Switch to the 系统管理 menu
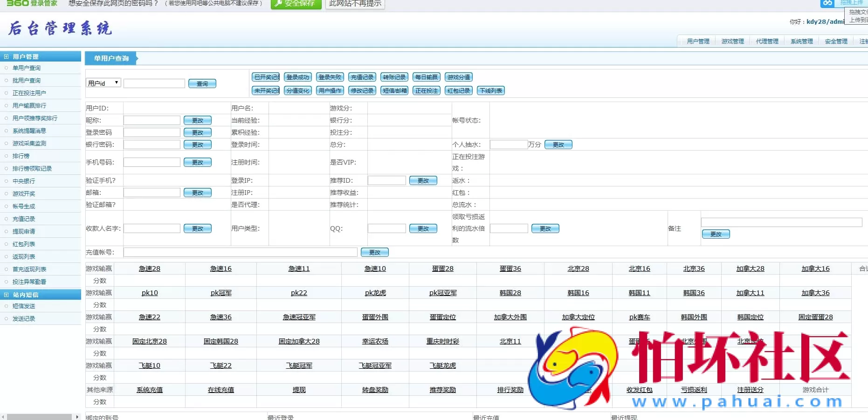 click(801, 41)
